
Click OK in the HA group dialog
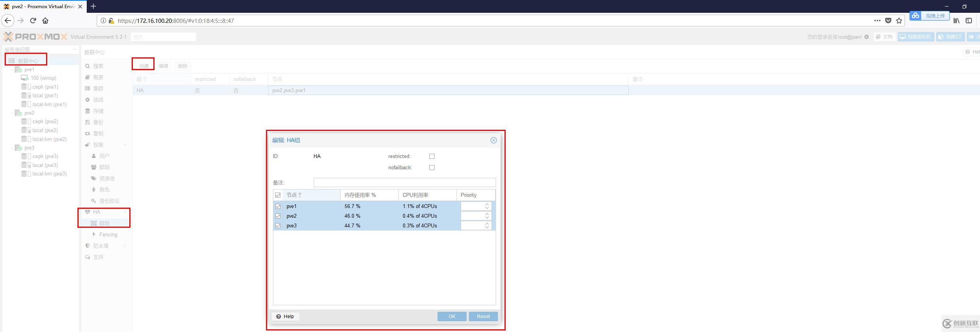tap(452, 317)
